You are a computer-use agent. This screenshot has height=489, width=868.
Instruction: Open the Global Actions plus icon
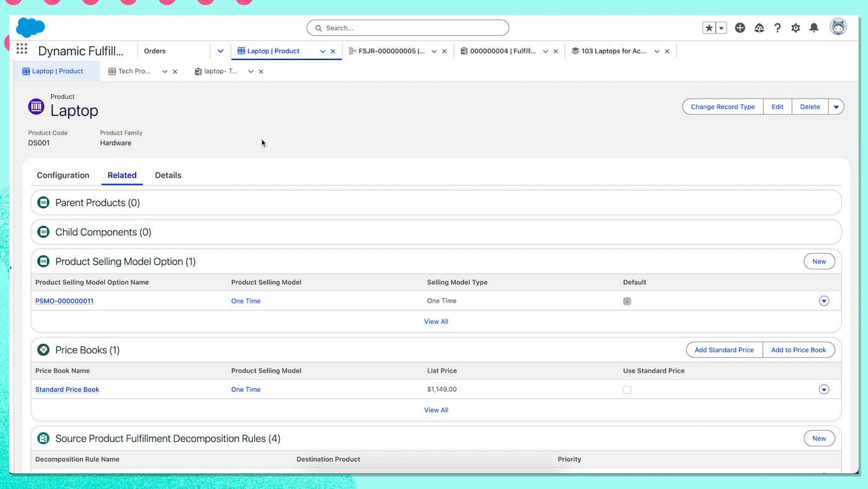pyautogui.click(x=740, y=28)
